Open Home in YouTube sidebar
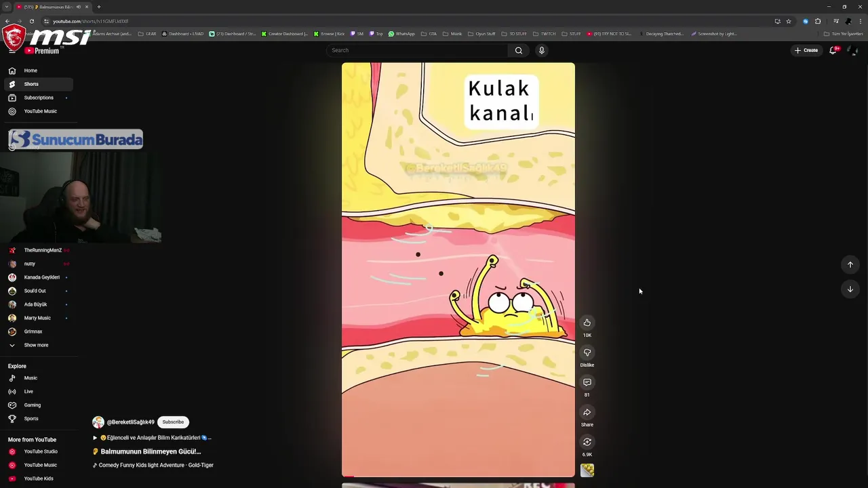 pos(38,70)
